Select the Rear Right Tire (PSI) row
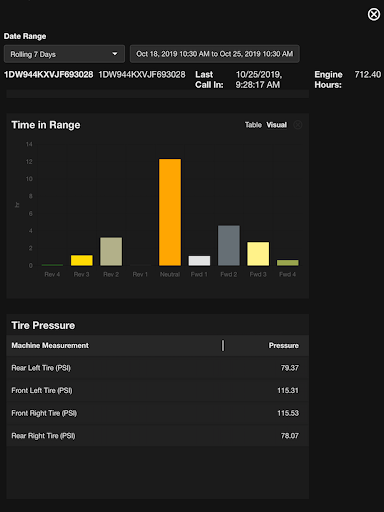The image size is (384, 512). tap(157, 436)
